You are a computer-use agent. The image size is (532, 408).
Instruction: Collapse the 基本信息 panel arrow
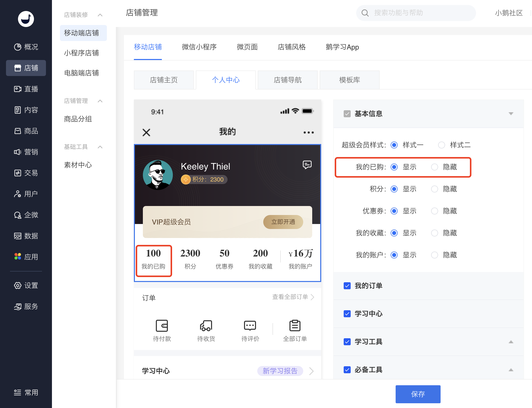click(x=511, y=114)
